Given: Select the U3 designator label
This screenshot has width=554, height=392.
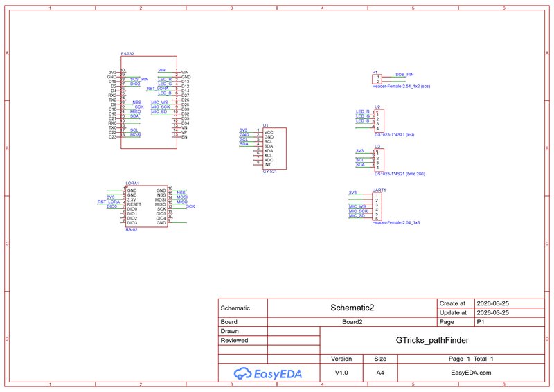Looking at the screenshot, I should [x=377, y=146].
